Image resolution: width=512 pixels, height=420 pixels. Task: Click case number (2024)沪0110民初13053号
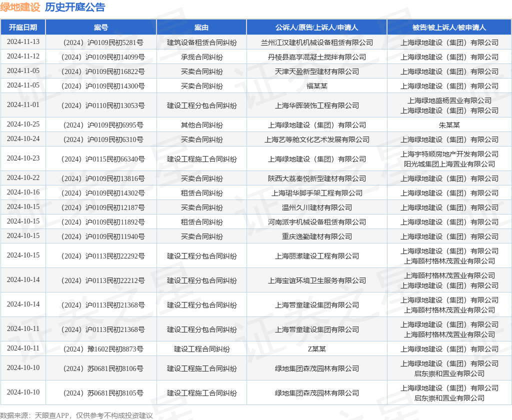(x=103, y=105)
